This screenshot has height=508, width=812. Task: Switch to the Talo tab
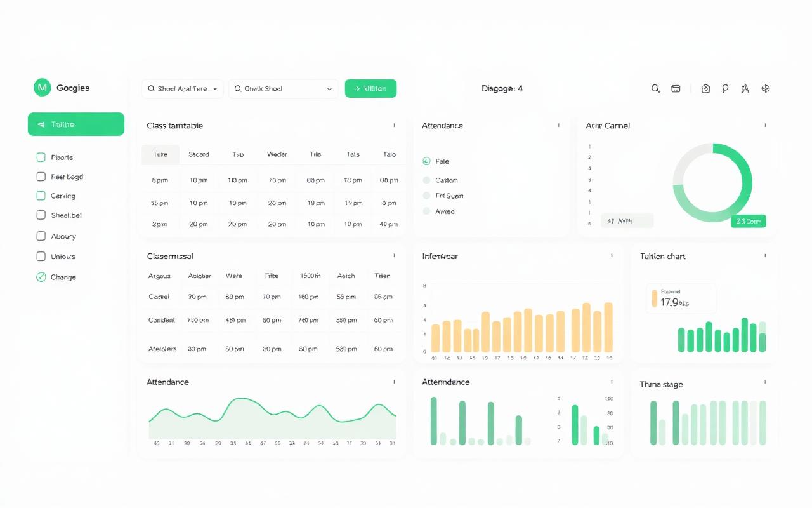(390, 154)
